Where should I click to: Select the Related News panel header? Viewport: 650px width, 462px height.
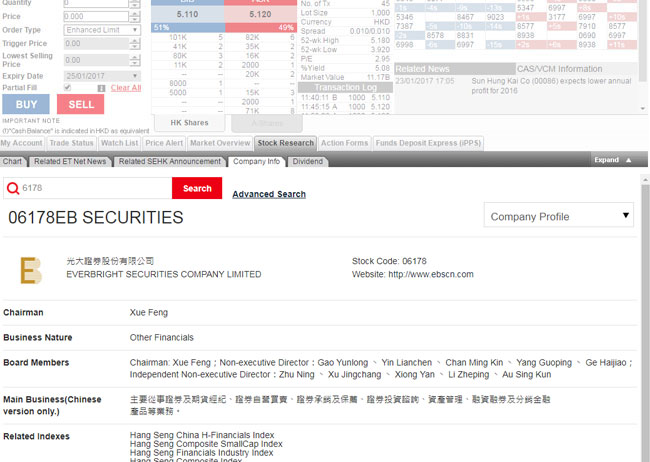(455, 69)
